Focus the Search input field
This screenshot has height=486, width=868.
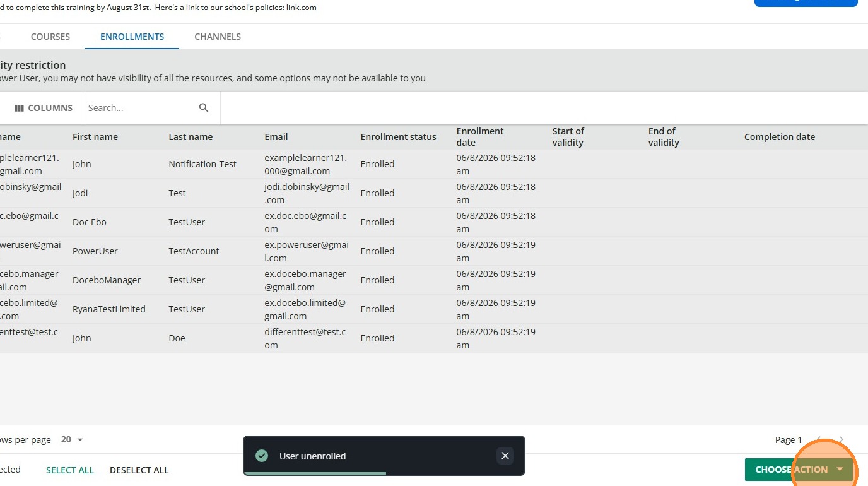pos(140,108)
